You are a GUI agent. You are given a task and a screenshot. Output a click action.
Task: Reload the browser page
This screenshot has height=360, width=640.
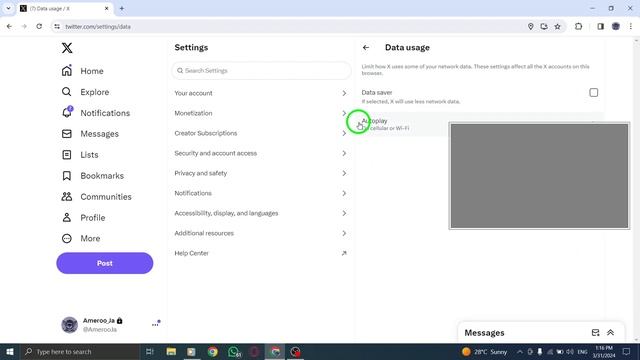pos(39,27)
